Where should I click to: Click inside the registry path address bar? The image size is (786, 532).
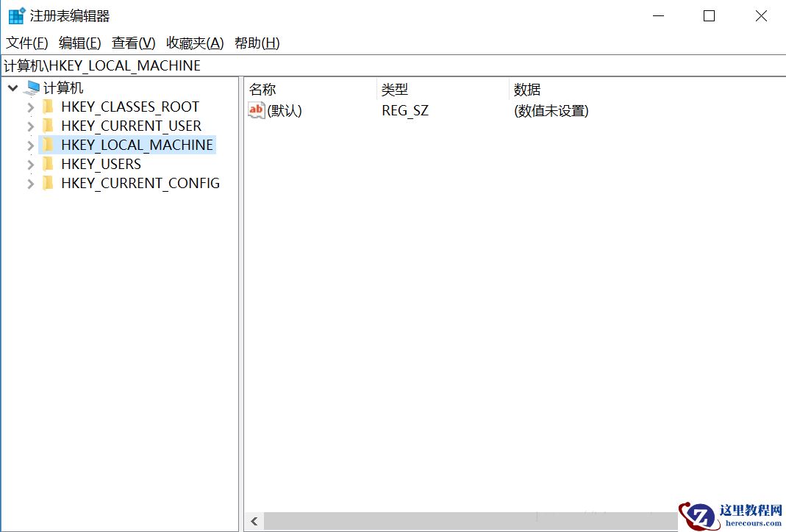pyautogui.click(x=221, y=65)
